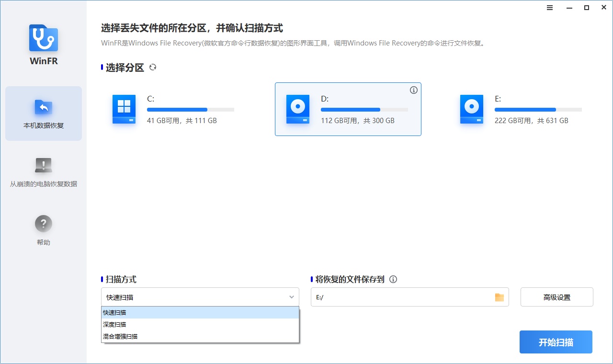613x364 pixels.
Task: Click C: drive usage bar
Action: coord(191,110)
